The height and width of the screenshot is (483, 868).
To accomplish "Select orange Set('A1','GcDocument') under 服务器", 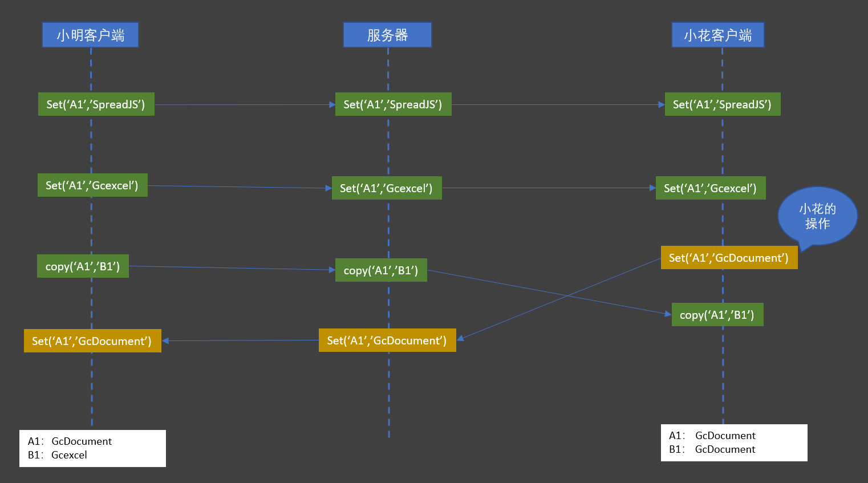I will click(387, 340).
